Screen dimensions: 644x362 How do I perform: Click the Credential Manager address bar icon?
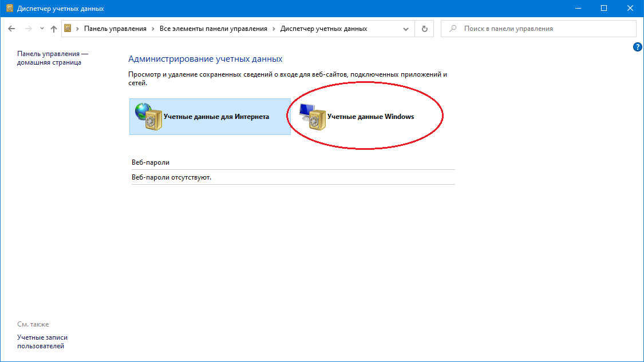coord(68,29)
